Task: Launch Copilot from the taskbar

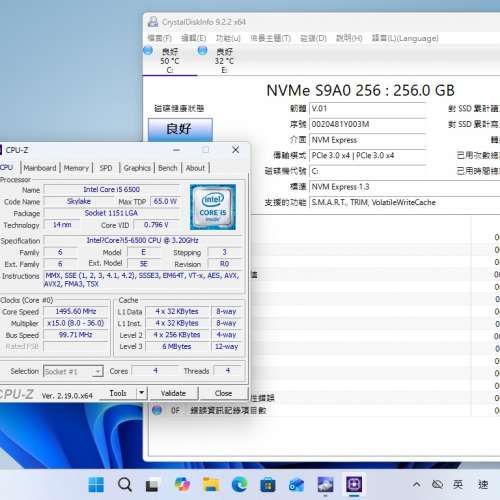Action: pos(182,484)
